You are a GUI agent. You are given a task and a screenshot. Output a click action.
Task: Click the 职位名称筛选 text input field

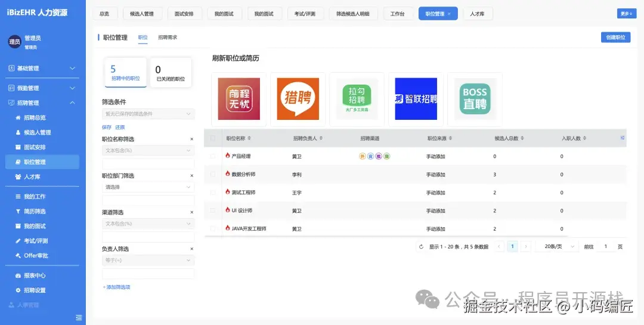click(x=148, y=163)
